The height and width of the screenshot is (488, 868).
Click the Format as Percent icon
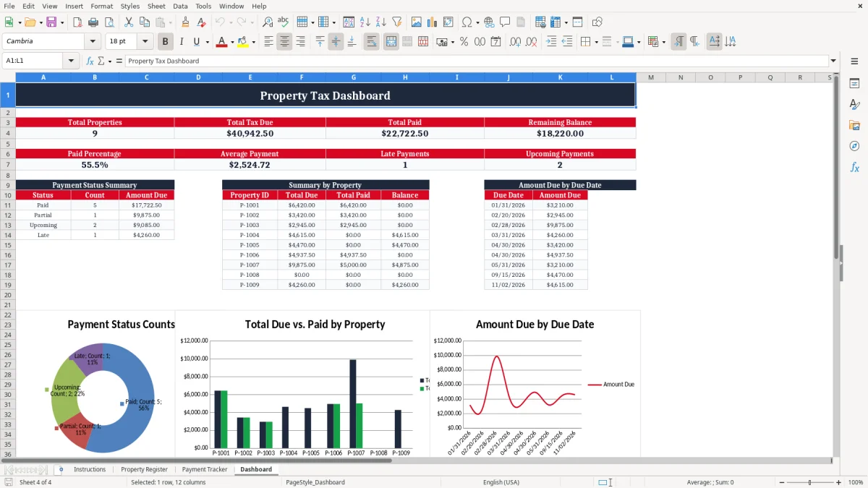pyautogui.click(x=464, y=42)
